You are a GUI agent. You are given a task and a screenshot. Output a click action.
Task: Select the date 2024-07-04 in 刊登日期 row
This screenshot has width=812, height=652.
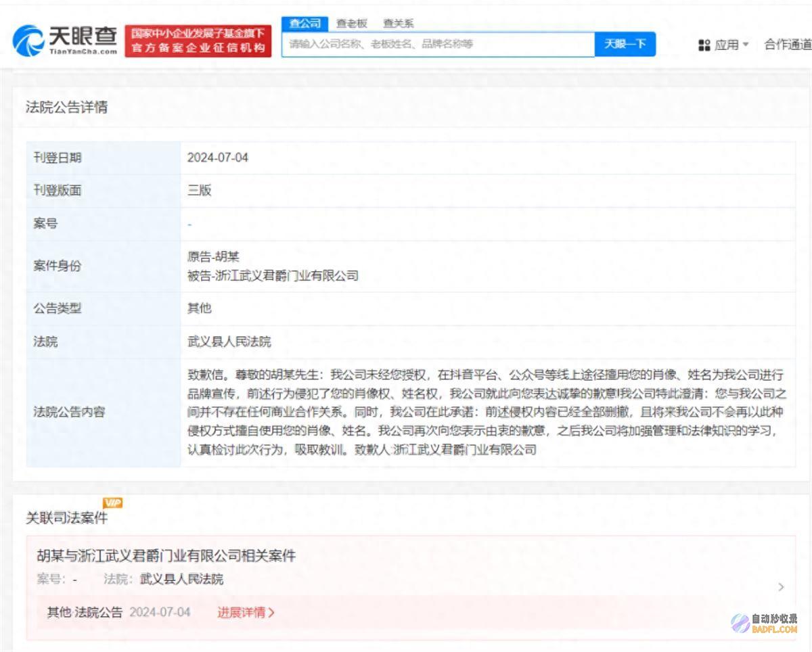pyautogui.click(x=218, y=158)
